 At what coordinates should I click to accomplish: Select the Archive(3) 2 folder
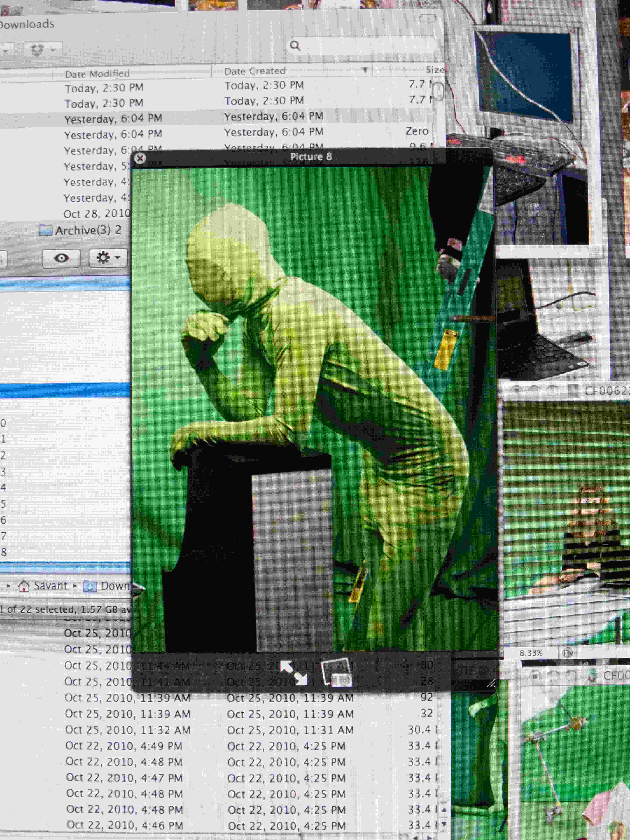click(80, 230)
